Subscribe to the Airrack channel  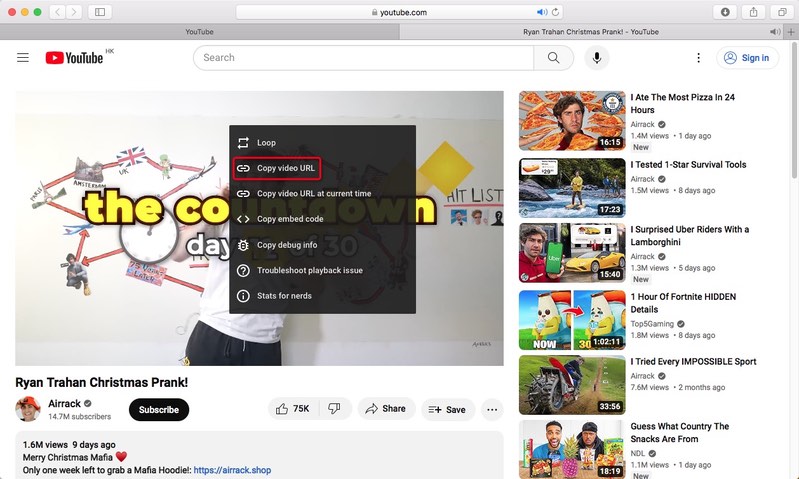tap(159, 410)
